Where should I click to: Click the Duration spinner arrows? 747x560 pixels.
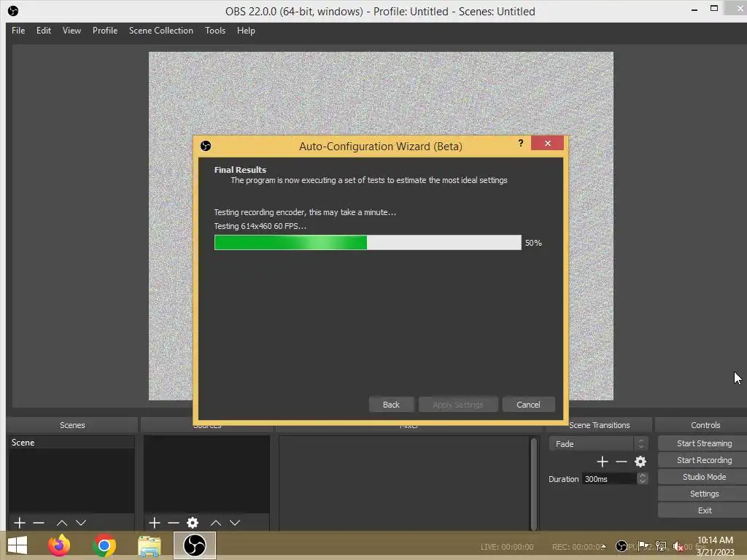pos(642,478)
